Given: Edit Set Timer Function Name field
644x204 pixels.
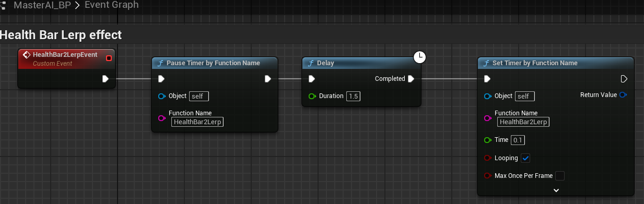Looking at the screenshot, I should pos(523,122).
